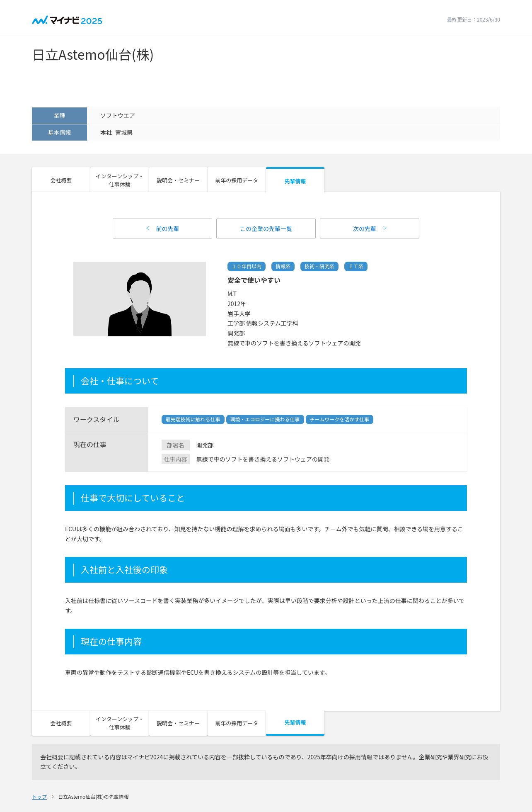Viewport: 532px width, 812px height.
Task: Select the bottom 先輩情報 tab
Action: 295,723
